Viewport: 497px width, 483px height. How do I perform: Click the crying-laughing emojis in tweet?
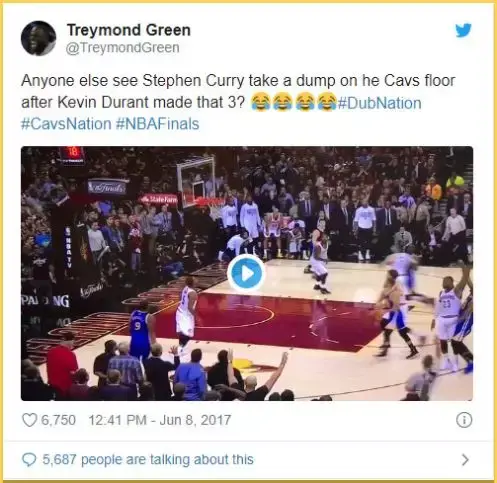(293, 102)
